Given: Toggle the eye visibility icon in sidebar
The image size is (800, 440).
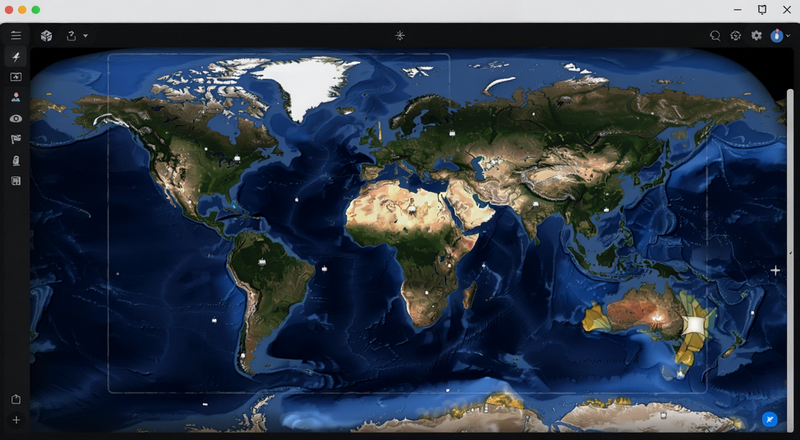Looking at the screenshot, I should [x=16, y=118].
